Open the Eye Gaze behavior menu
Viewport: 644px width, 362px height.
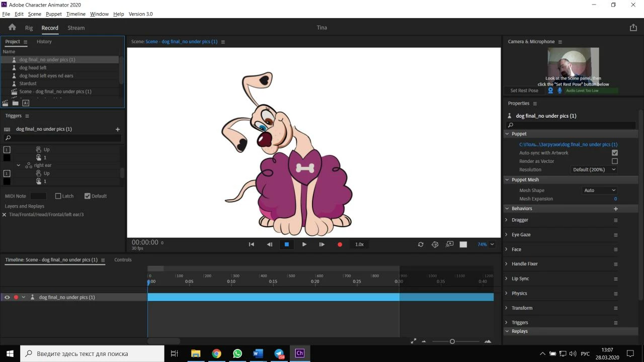pyautogui.click(x=615, y=235)
